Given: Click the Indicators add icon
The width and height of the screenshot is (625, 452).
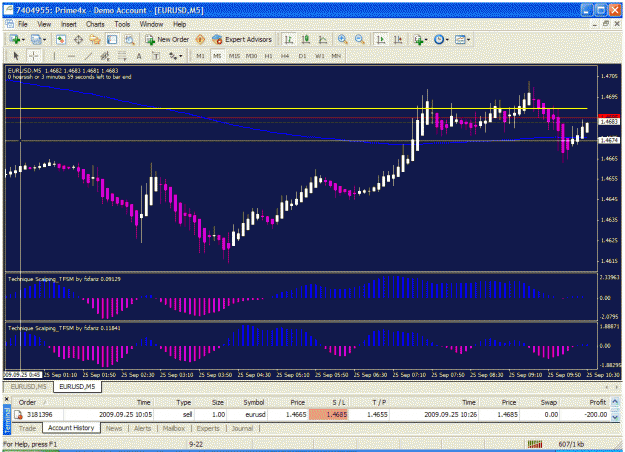Looking at the screenshot, I should 418,39.
